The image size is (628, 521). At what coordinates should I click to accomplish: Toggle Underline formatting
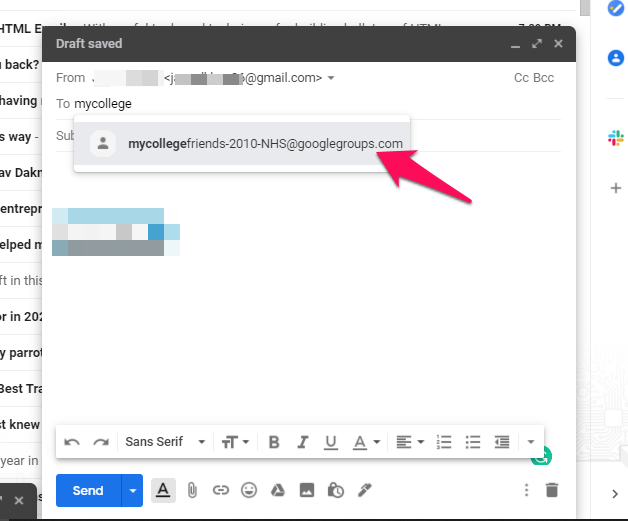click(331, 442)
